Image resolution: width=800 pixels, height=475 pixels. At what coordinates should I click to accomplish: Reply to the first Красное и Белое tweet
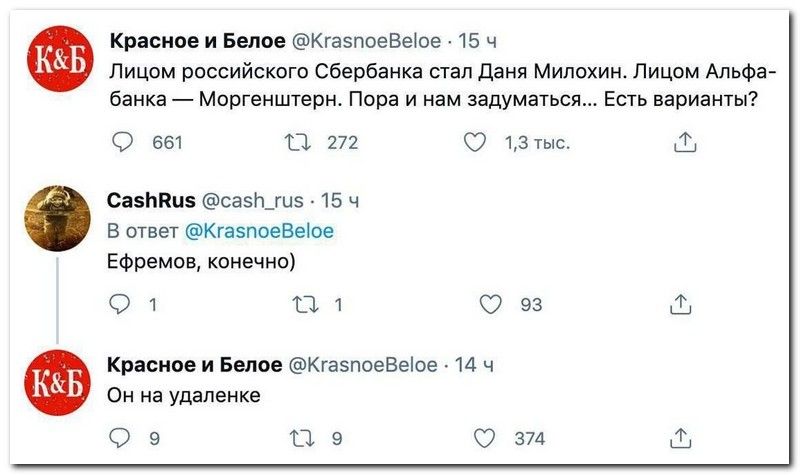pos(121,143)
